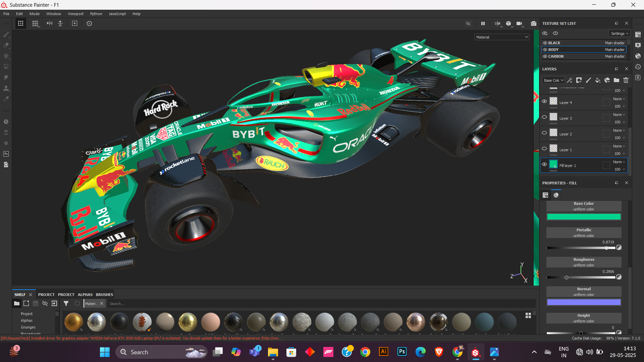
Task: Select Grunges category in shelf
Action: [x=28, y=327]
